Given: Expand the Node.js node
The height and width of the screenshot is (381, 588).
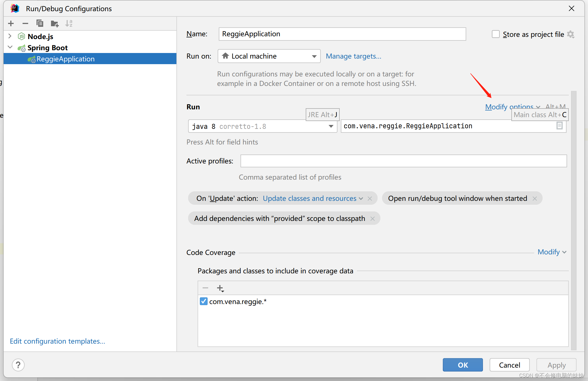Looking at the screenshot, I should pyautogui.click(x=10, y=36).
